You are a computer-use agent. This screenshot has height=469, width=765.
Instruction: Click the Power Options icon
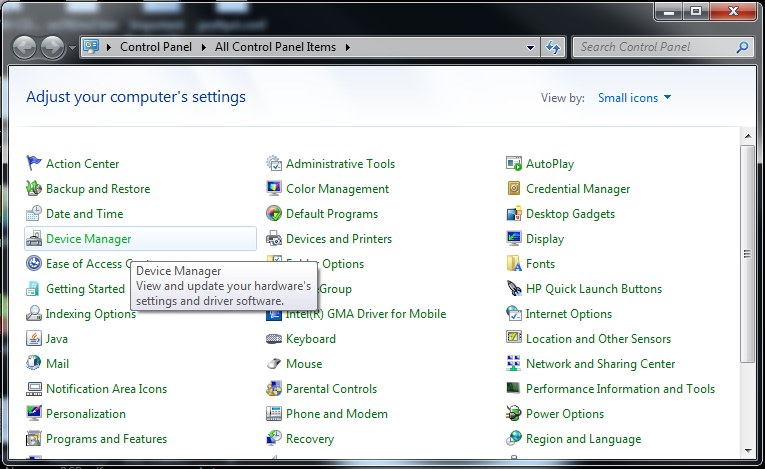click(x=514, y=413)
